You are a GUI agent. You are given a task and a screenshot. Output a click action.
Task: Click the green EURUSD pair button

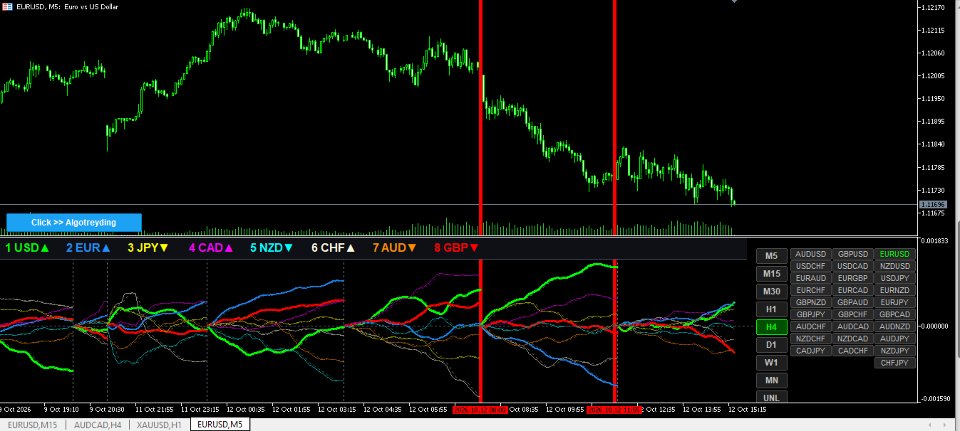894,254
